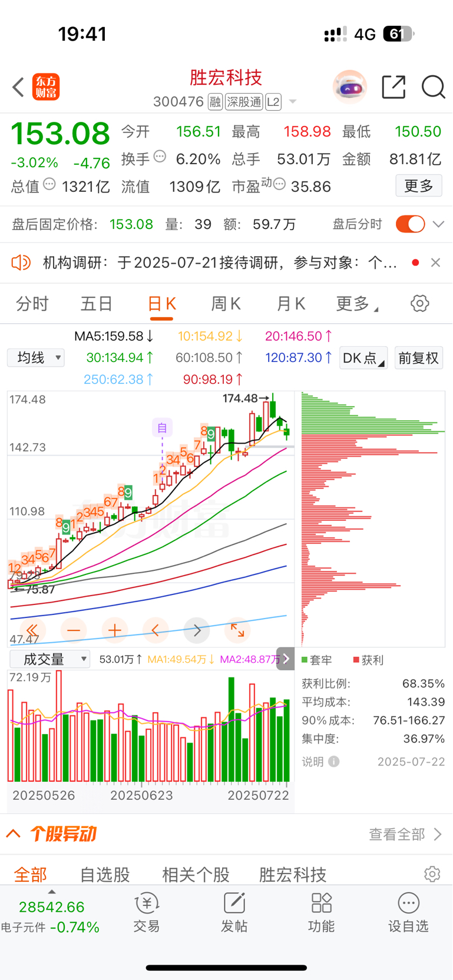
Task: Open stock name dropdown triangle
Action: point(292,102)
